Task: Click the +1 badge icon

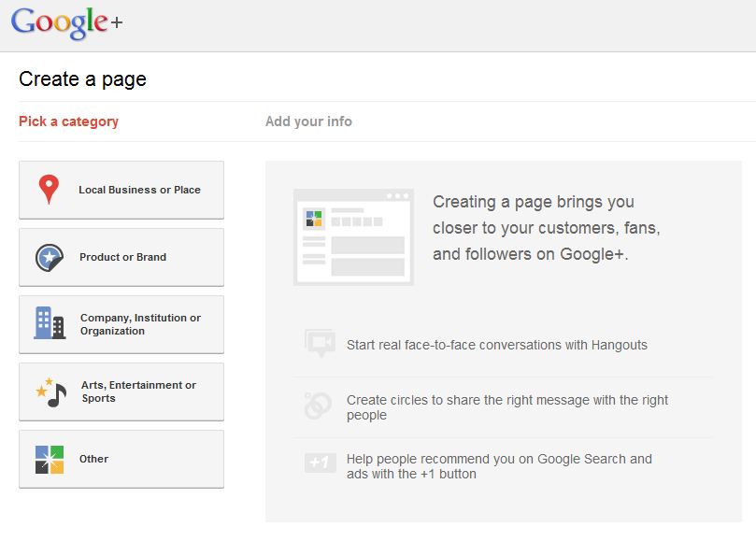Action: tap(319, 463)
